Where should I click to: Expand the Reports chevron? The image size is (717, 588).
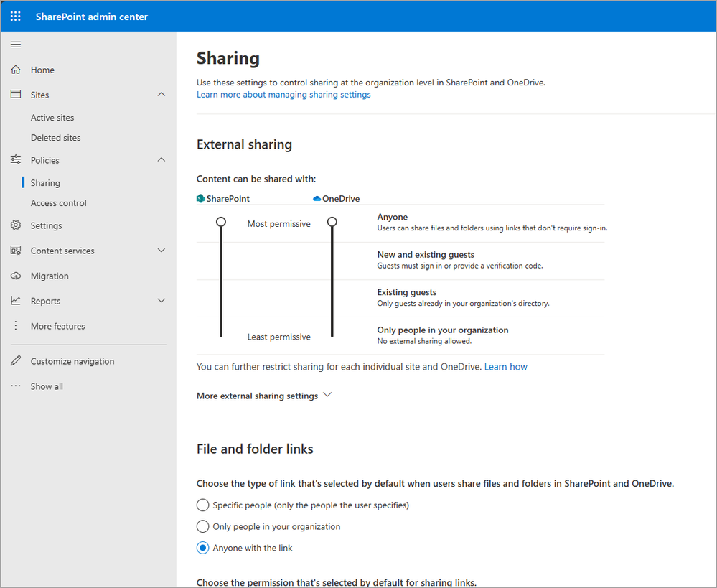click(161, 301)
